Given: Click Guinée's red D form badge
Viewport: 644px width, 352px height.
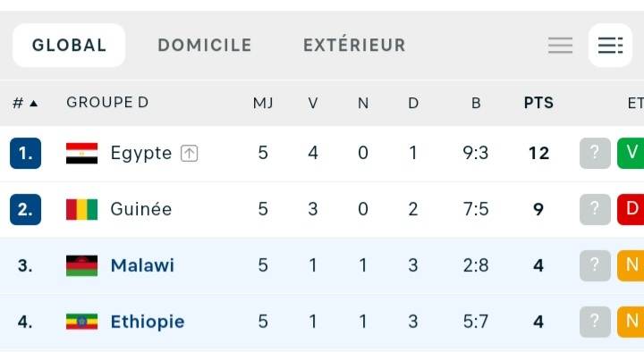Looking at the screenshot, I should tap(631, 209).
